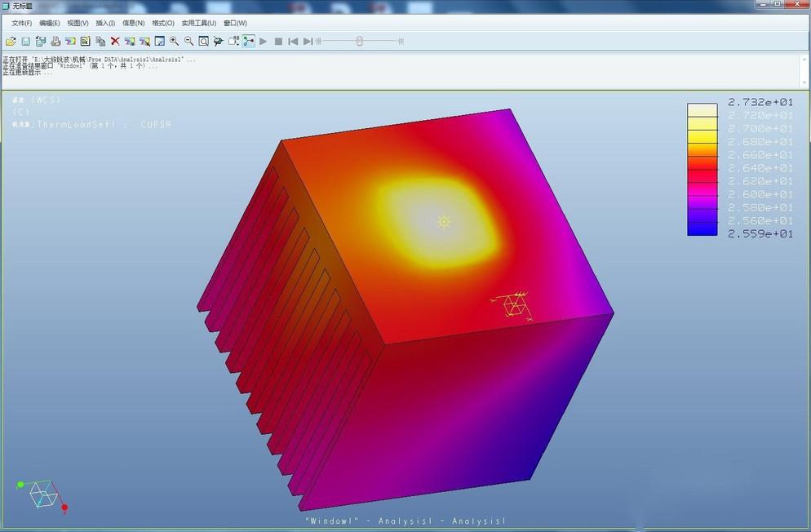Open the 信息(N) menu

tap(134, 24)
